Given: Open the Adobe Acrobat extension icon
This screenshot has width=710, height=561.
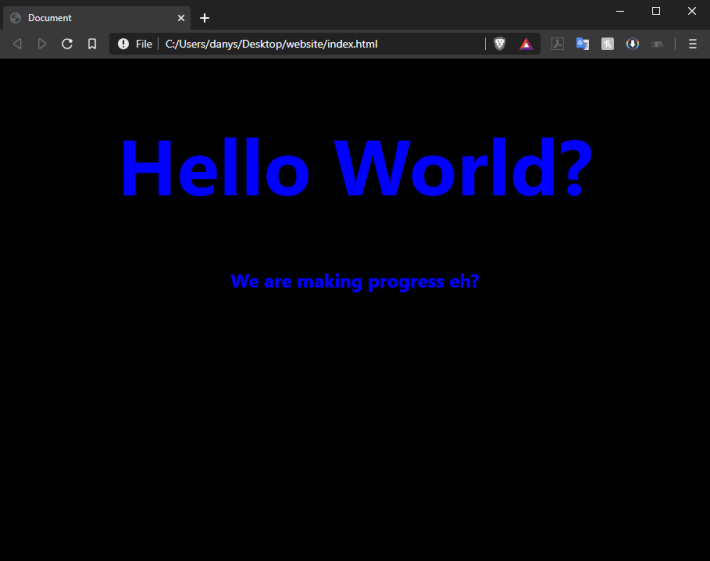Looking at the screenshot, I should (557, 44).
